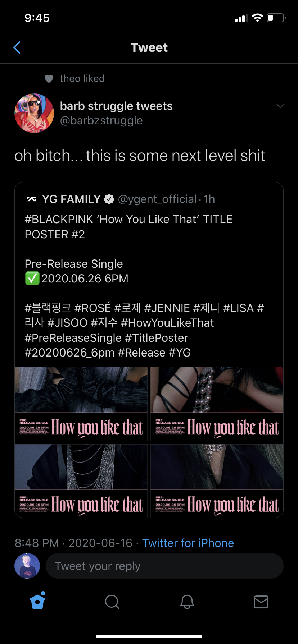The image size is (298, 644).
Task: Tap the @ygent_official handle
Action: pyautogui.click(x=157, y=199)
